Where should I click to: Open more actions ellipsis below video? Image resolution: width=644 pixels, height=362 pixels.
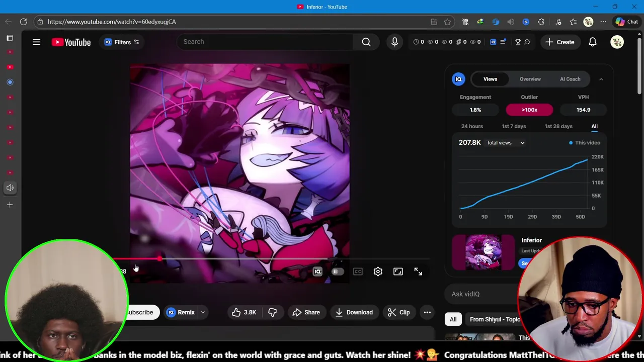(427, 312)
